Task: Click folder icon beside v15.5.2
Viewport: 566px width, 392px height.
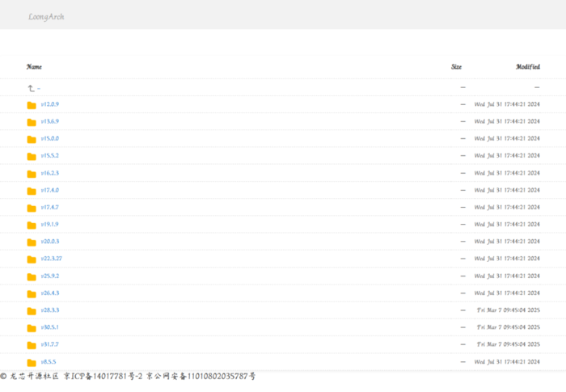Action: pyautogui.click(x=32, y=157)
